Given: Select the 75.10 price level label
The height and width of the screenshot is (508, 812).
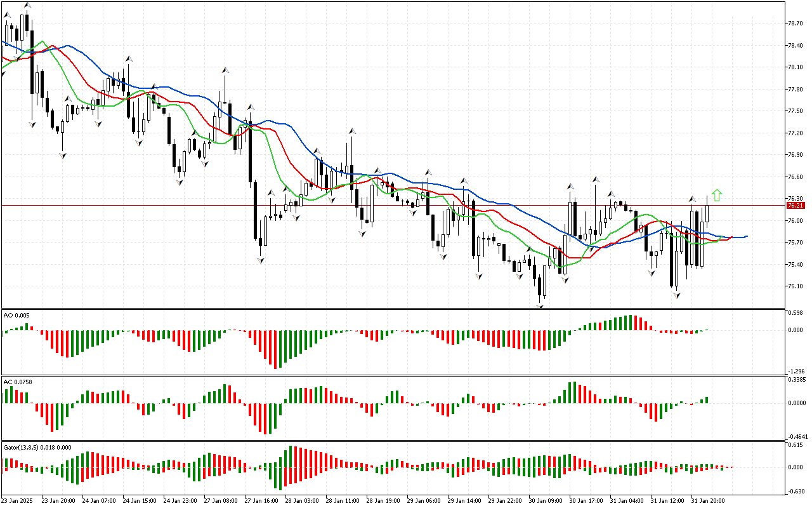Looking at the screenshot, I should pyautogui.click(x=795, y=286).
